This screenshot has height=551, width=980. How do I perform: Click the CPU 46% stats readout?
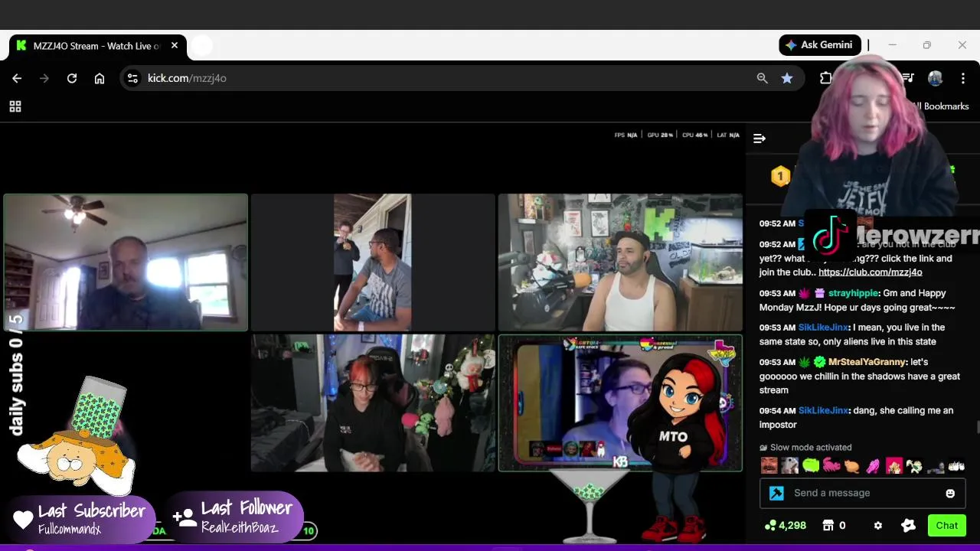(695, 135)
